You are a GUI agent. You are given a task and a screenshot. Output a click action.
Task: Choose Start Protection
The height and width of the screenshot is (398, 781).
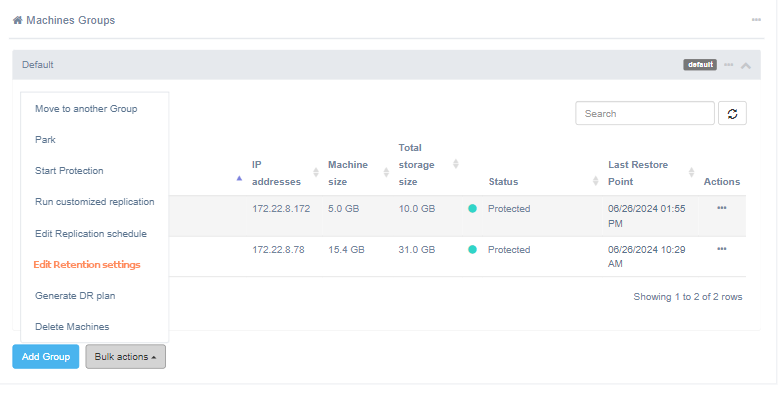tap(69, 170)
